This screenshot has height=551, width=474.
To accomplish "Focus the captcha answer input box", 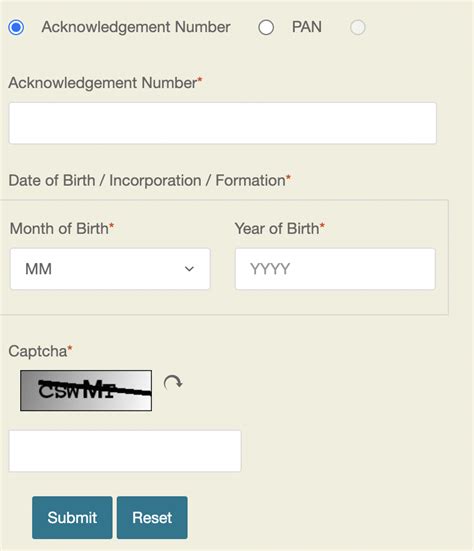I will pos(125,451).
